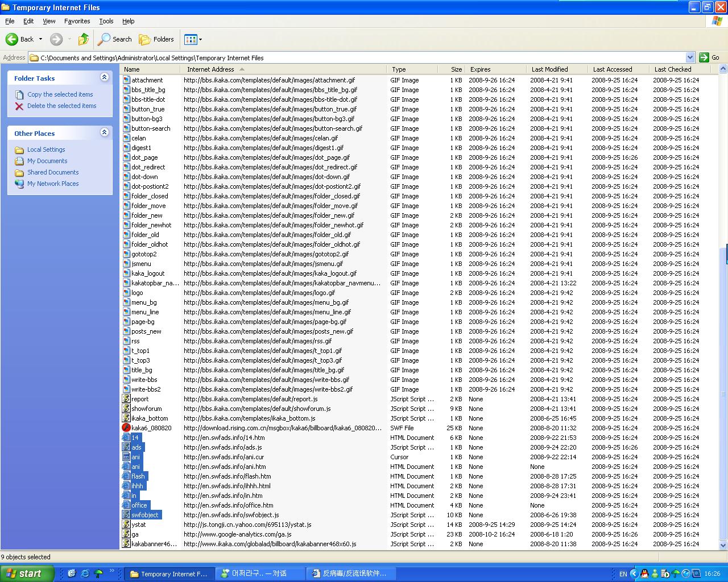This screenshot has width=728, height=582.
Task: Open the File menu
Action: click(10, 21)
